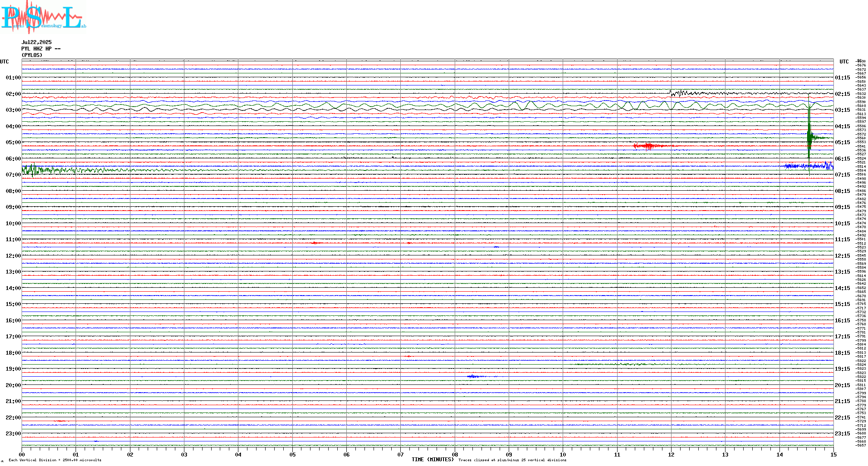Click the right 'UTC' axis label
Image resolution: width=868 pixels, height=466 pixels.
pyautogui.click(x=844, y=62)
